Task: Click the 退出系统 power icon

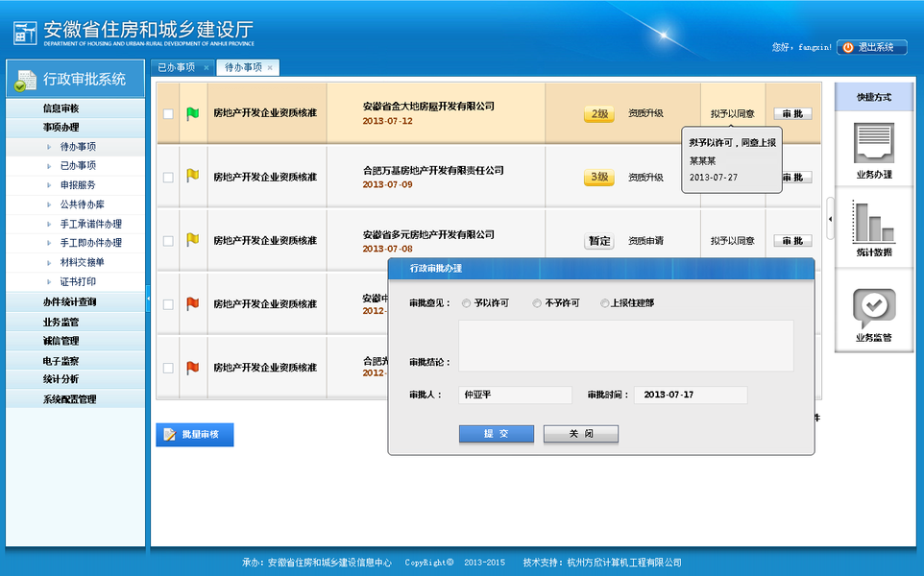Action: click(x=847, y=48)
